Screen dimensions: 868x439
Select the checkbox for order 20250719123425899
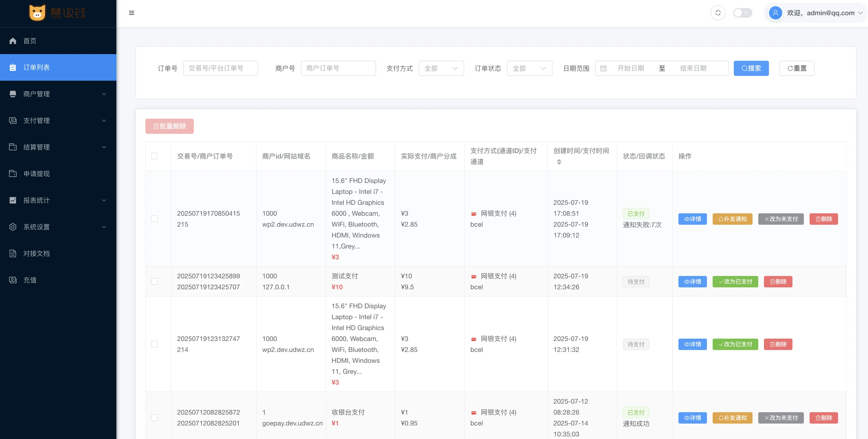[154, 281]
